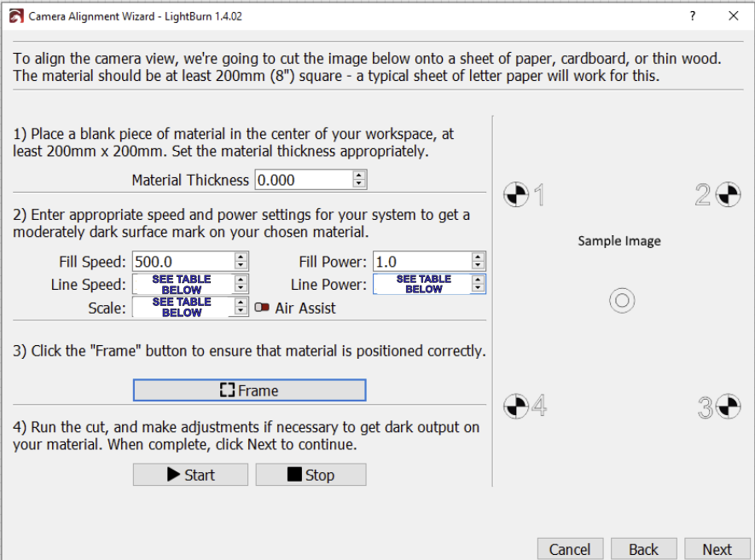755x560 pixels.
Task: Stop the running cut
Action: point(311,475)
